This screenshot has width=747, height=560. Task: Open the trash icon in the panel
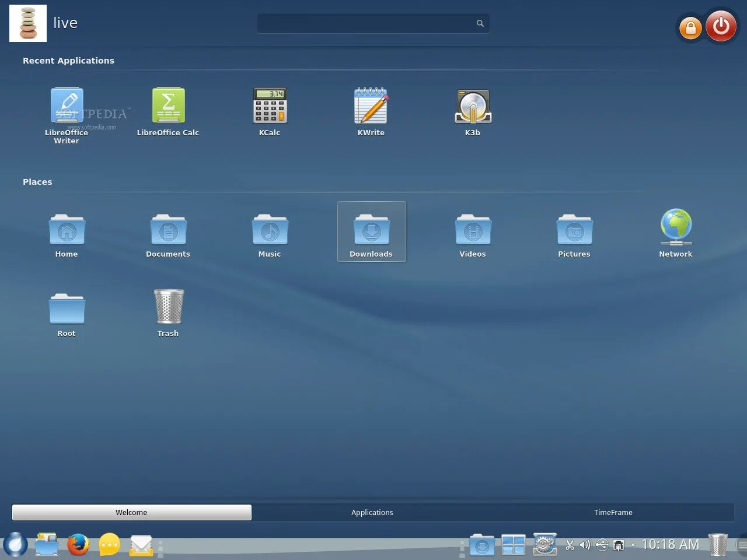(x=718, y=545)
